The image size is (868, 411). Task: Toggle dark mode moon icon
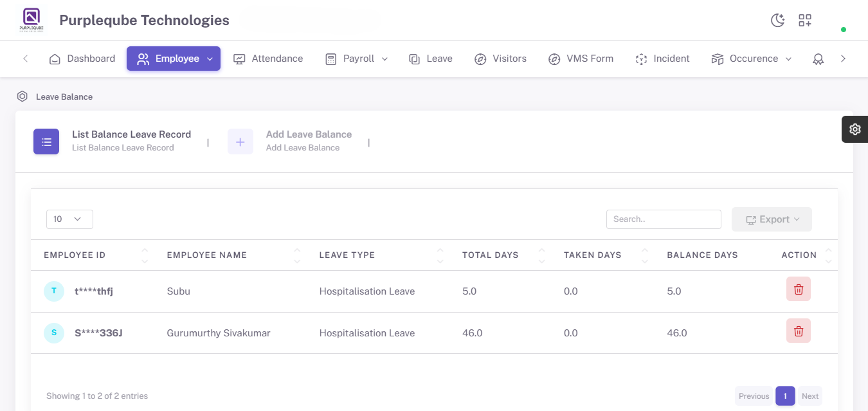point(778,20)
